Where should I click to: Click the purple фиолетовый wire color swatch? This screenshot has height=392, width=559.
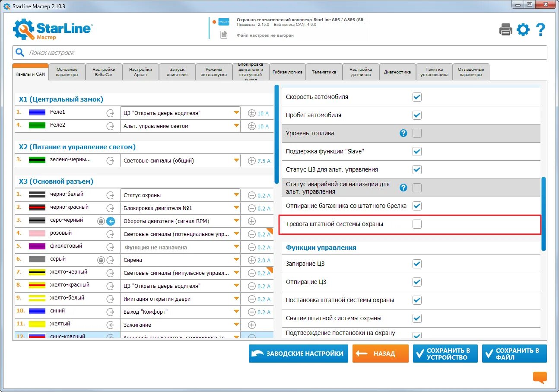(37, 246)
